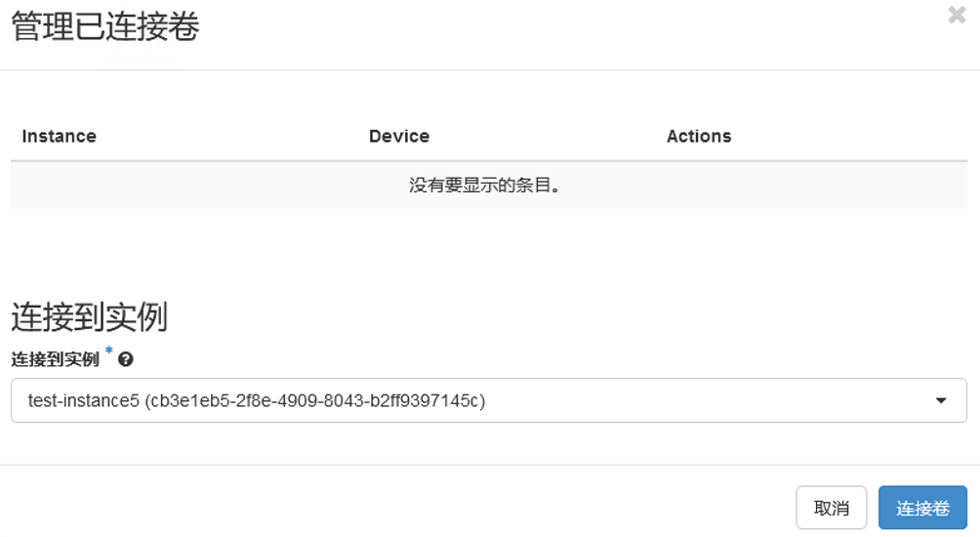Screen dimensions: 980x537
Task: Click the dropdown caret arrow of instance selector
Action: tap(941, 400)
